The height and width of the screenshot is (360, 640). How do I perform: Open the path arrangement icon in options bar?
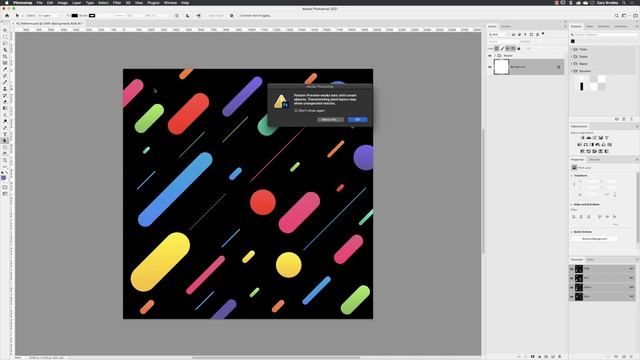198,16
